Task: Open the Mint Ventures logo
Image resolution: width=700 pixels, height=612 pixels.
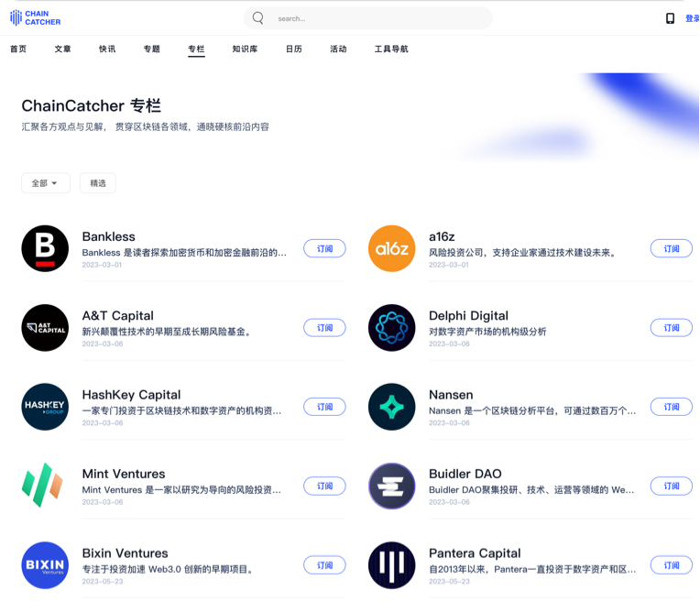Action: pos(45,486)
